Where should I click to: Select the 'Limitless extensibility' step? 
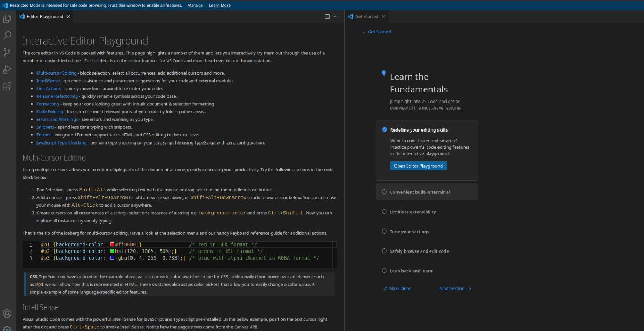(427, 212)
